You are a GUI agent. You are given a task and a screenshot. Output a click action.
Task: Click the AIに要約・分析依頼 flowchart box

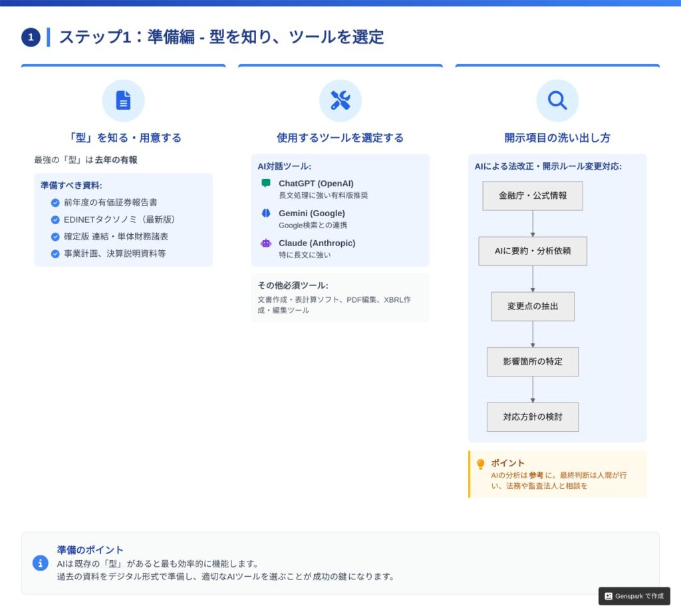click(533, 251)
